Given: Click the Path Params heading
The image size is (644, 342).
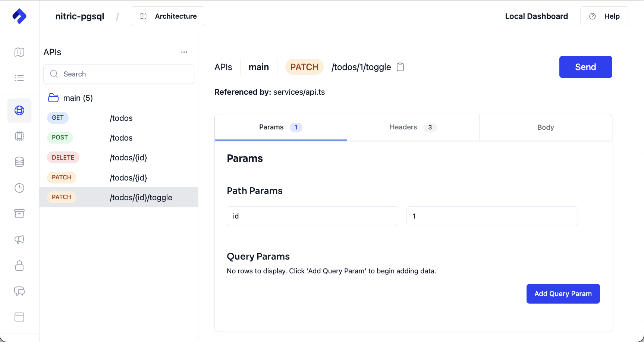Looking at the screenshot, I should pyautogui.click(x=255, y=191).
